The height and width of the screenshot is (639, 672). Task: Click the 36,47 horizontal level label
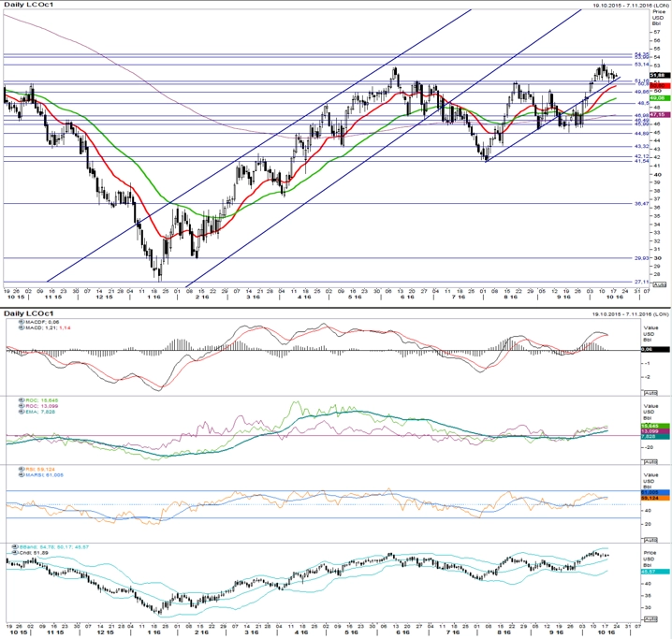click(x=641, y=203)
